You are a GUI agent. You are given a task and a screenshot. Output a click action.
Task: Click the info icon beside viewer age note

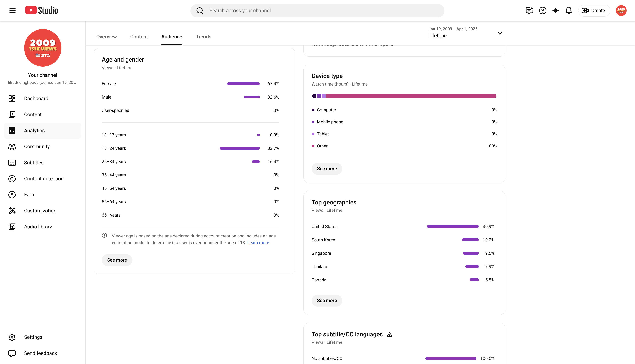(104, 235)
